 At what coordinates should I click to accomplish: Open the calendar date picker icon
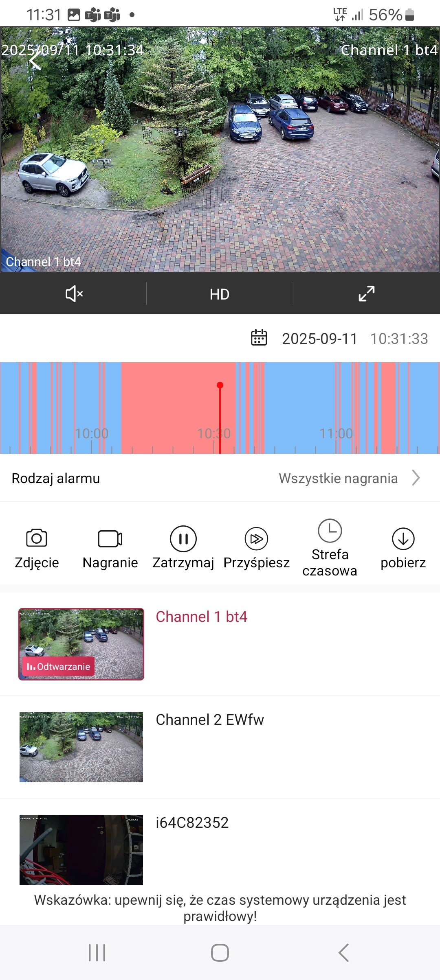pyautogui.click(x=259, y=338)
